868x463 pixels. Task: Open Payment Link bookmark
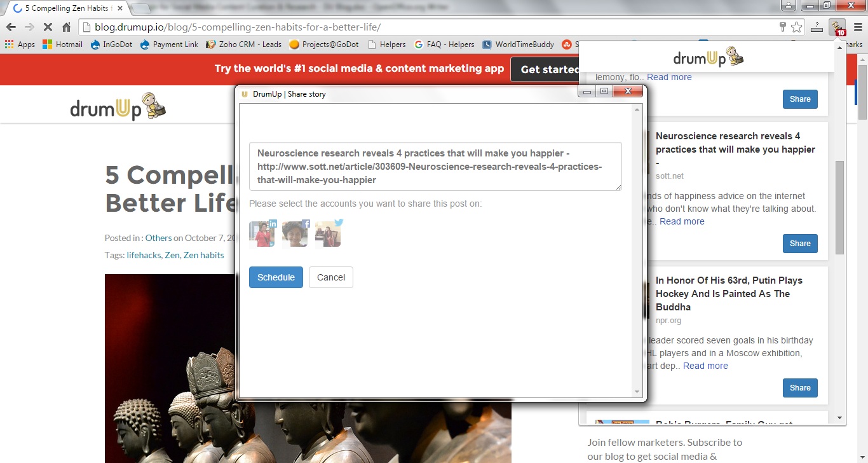click(169, 45)
